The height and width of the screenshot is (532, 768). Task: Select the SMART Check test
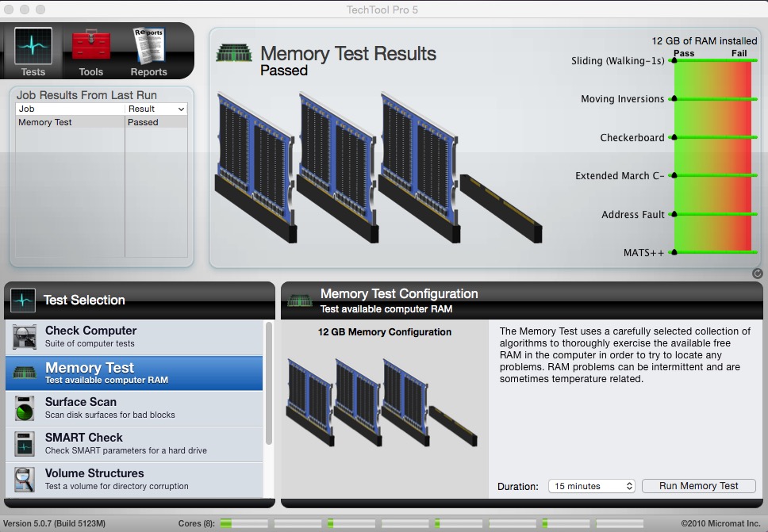coord(134,444)
